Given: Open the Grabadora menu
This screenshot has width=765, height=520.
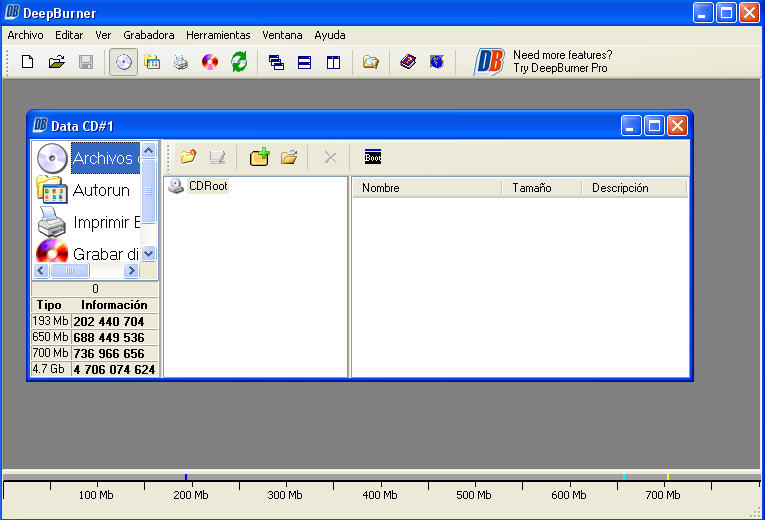Looking at the screenshot, I should pyautogui.click(x=148, y=35).
